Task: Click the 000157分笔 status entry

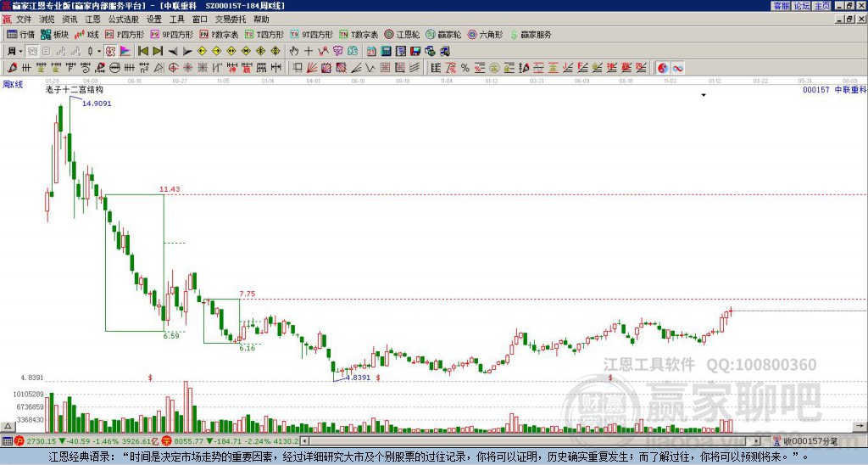Action: coord(810,441)
